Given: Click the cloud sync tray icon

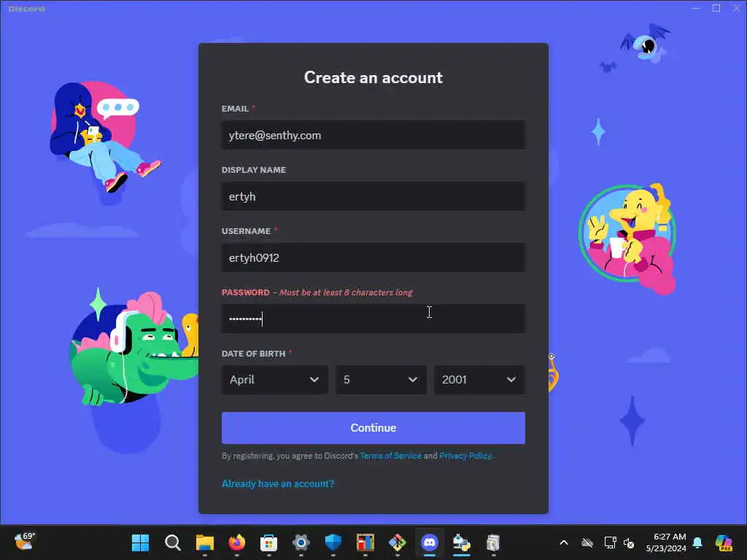Looking at the screenshot, I should 587,542.
